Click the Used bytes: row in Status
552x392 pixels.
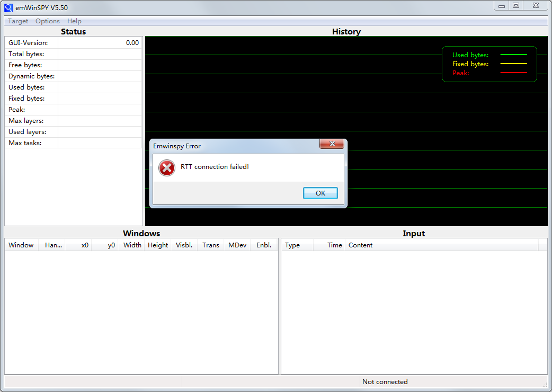click(x=74, y=87)
